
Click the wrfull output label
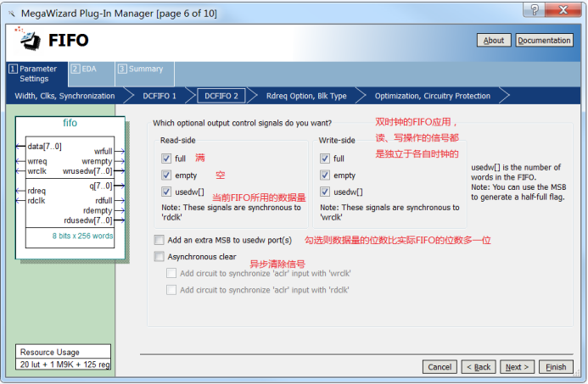(104, 152)
